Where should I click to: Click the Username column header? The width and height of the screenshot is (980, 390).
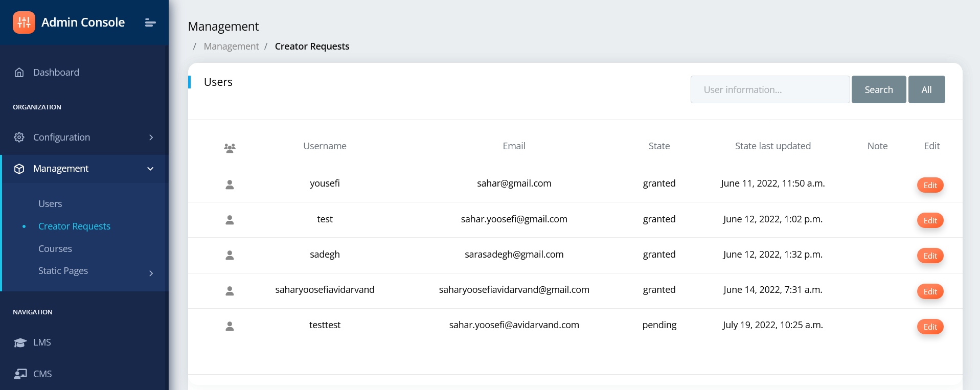tap(325, 146)
